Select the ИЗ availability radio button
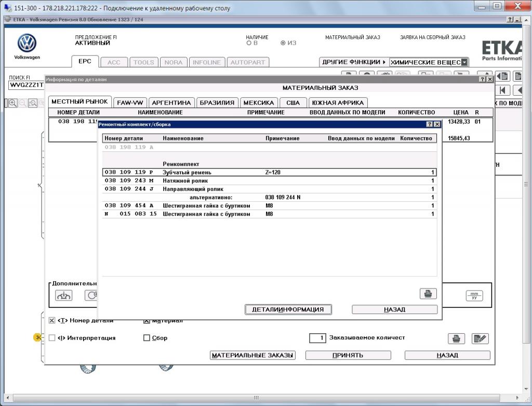Image resolution: width=532 pixels, height=406 pixels. [x=283, y=43]
